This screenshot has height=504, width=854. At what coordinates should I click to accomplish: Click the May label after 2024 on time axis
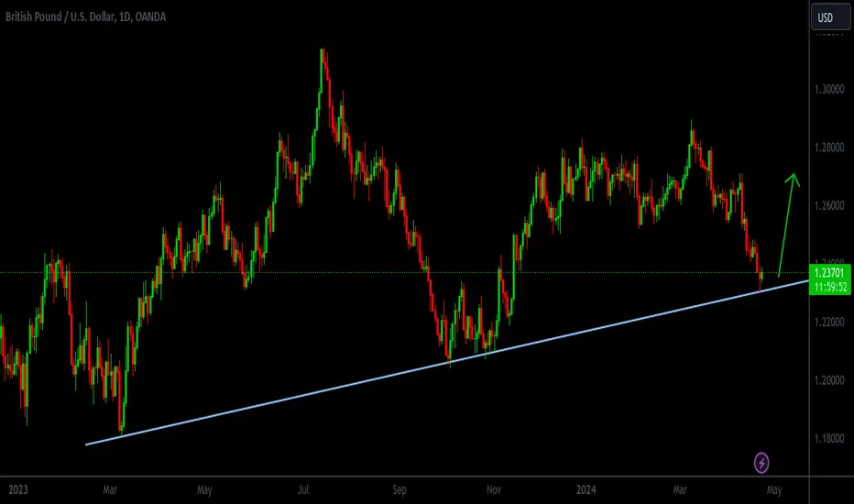pyautogui.click(x=774, y=490)
